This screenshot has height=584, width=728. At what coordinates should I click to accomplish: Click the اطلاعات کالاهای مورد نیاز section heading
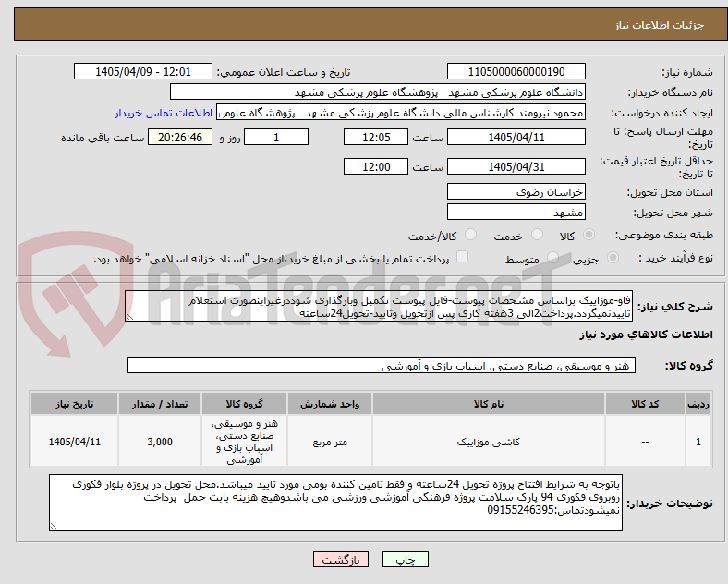[646, 335]
